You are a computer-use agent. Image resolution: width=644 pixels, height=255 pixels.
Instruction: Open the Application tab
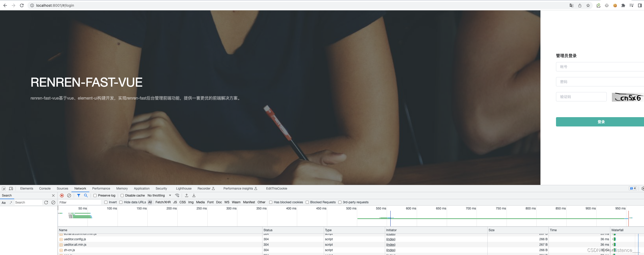(142, 189)
